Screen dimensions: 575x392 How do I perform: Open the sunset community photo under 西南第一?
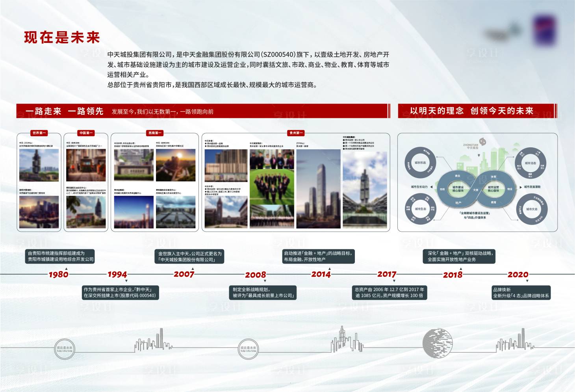click(176, 165)
